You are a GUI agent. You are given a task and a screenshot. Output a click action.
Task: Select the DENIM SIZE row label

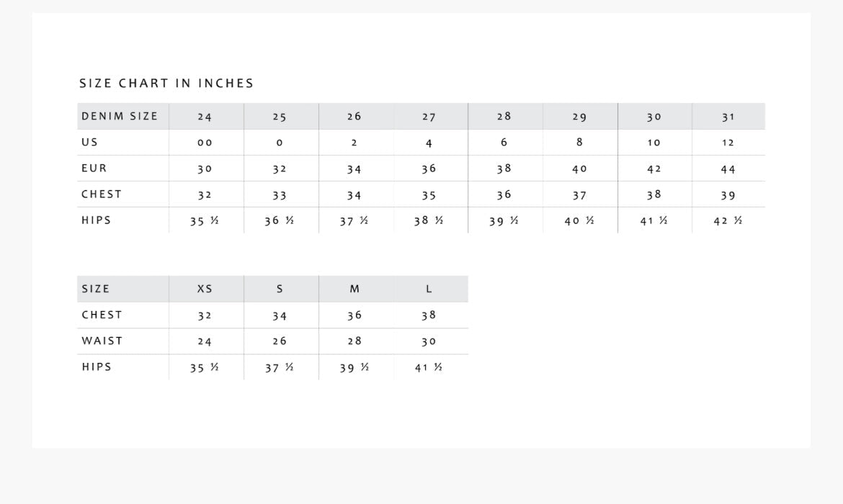(x=120, y=116)
